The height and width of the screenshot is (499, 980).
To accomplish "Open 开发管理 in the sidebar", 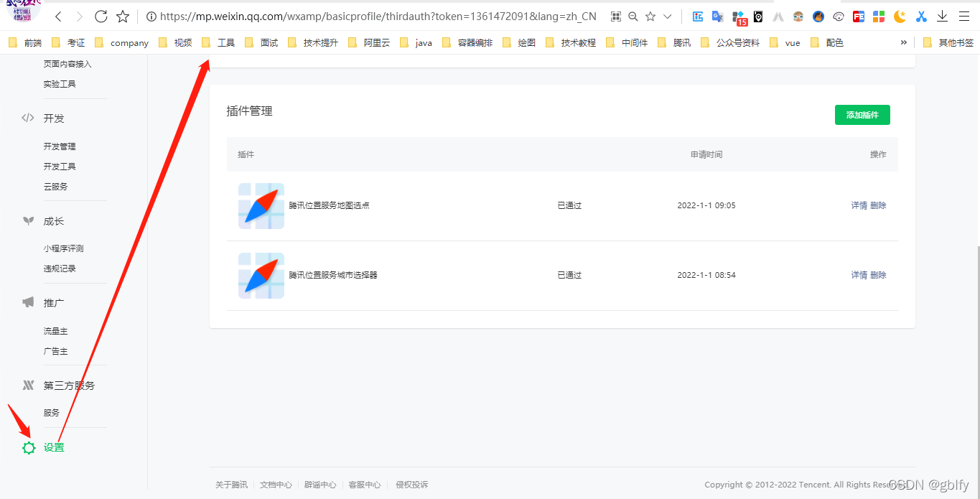I will 60,146.
